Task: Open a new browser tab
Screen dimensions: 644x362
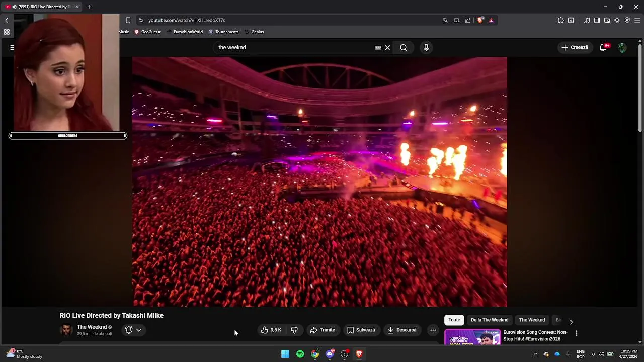Action: pyautogui.click(x=89, y=7)
